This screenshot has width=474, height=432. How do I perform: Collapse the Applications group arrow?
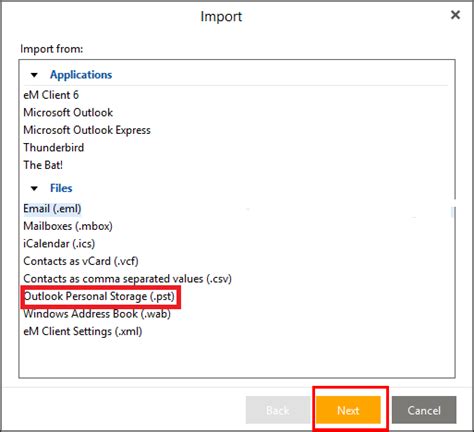coord(34,75)
